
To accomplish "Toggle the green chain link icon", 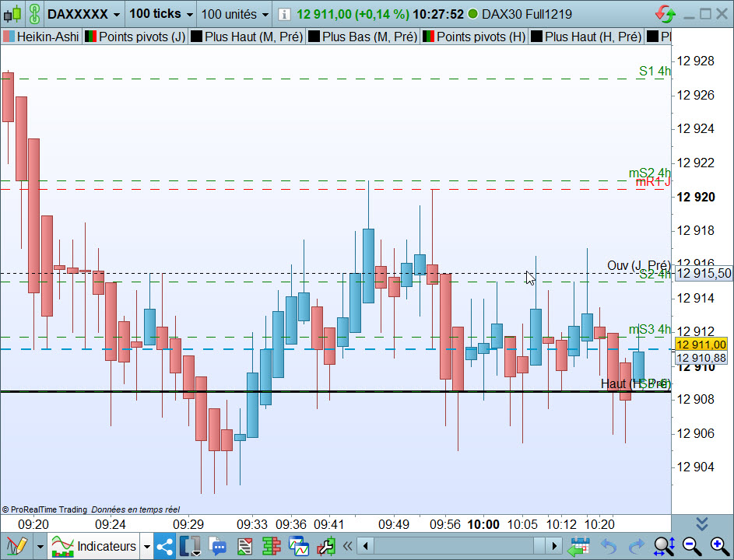I will point(34,14).
